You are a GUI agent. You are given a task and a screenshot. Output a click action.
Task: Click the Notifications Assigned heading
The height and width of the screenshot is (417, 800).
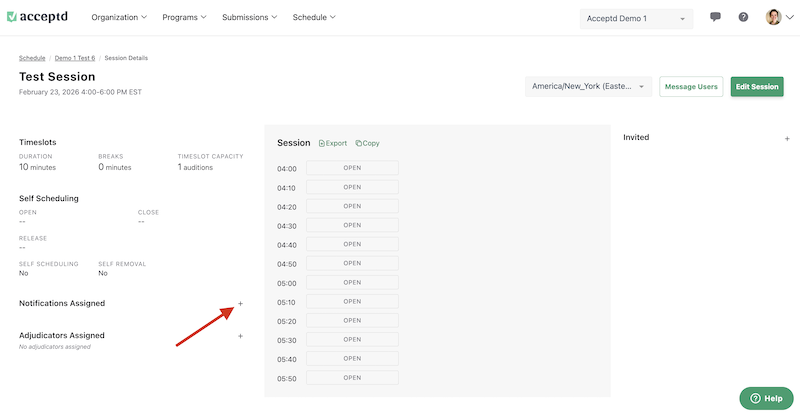(62, 303)
